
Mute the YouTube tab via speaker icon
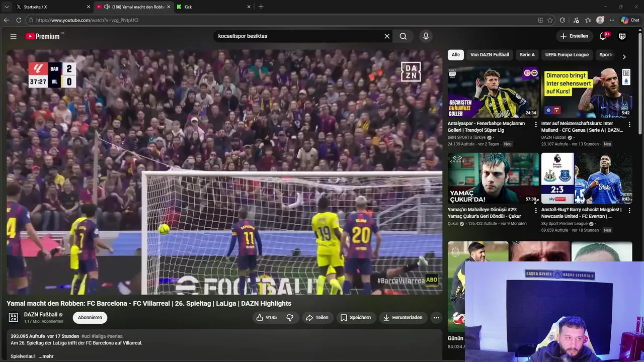(x=107, y=7)
